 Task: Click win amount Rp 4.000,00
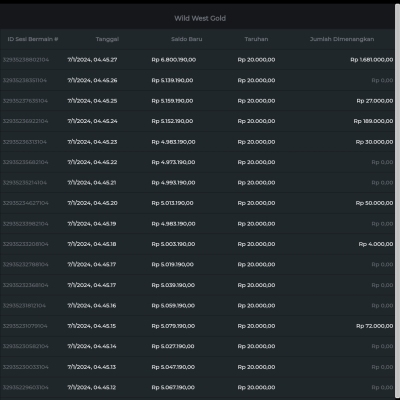coord(376,244)
